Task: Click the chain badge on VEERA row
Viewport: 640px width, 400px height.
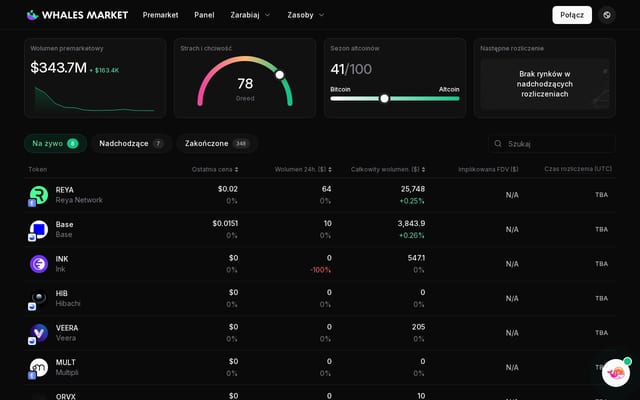Action: pos(32,341)
